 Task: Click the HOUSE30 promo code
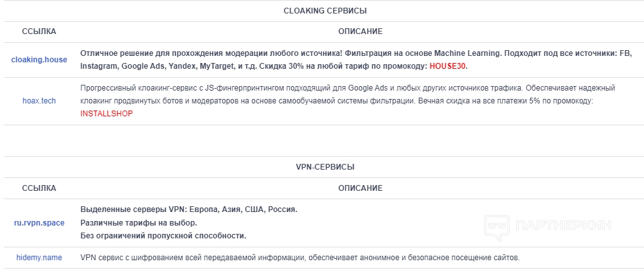[x=448, y=66]
